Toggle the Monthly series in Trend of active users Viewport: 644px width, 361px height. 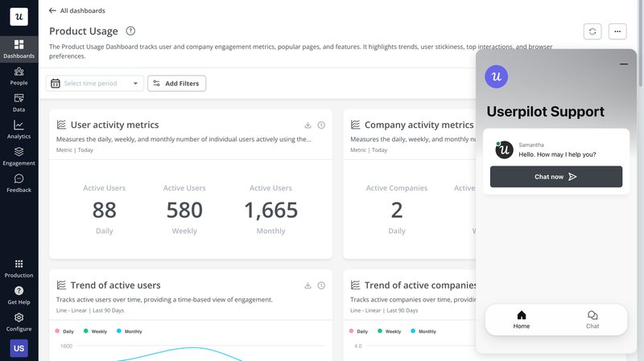pyautogui.click(x=129, y=331)
